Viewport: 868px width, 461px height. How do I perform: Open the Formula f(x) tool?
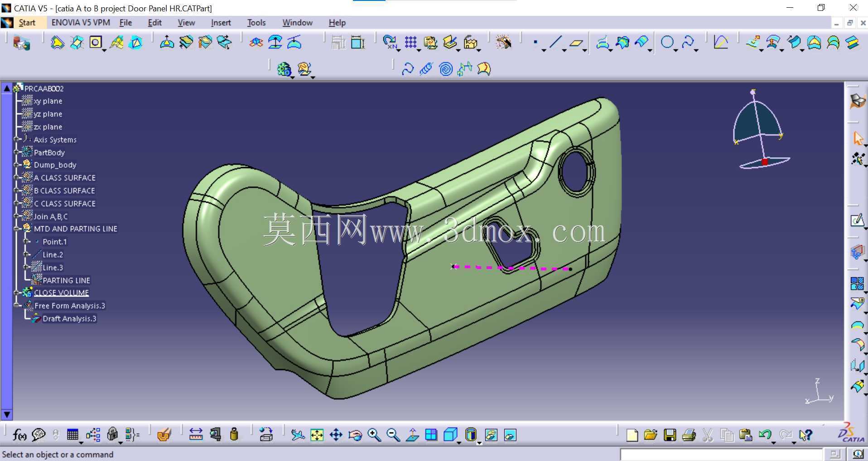tap(19, 435)
